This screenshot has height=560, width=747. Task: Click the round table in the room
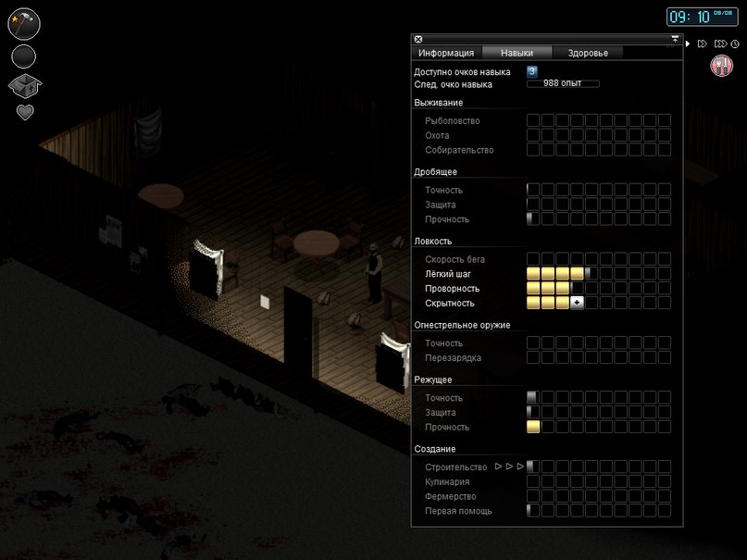coord(317,243)
